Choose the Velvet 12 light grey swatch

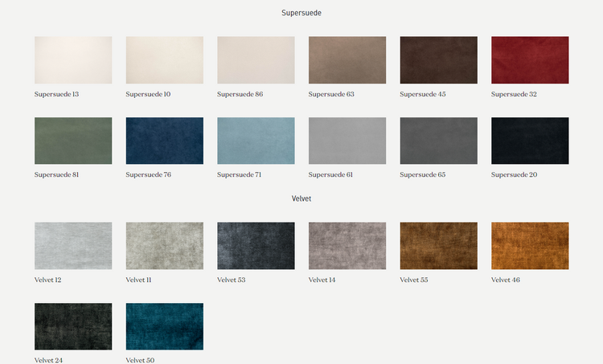click(73, 246)
